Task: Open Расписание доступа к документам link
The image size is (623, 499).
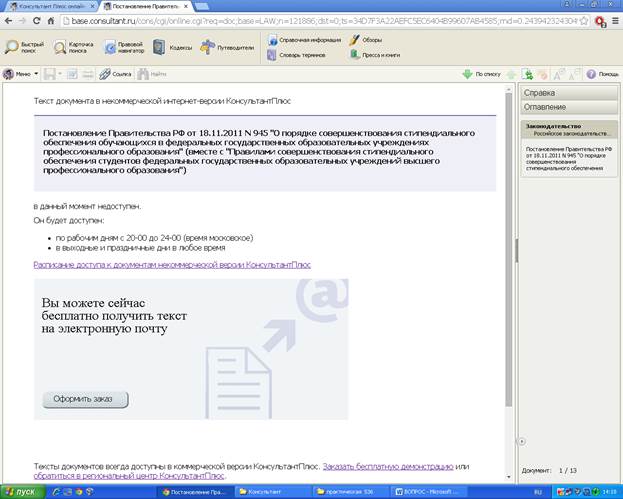Action: pyautogui.click(x=172, y=265)
